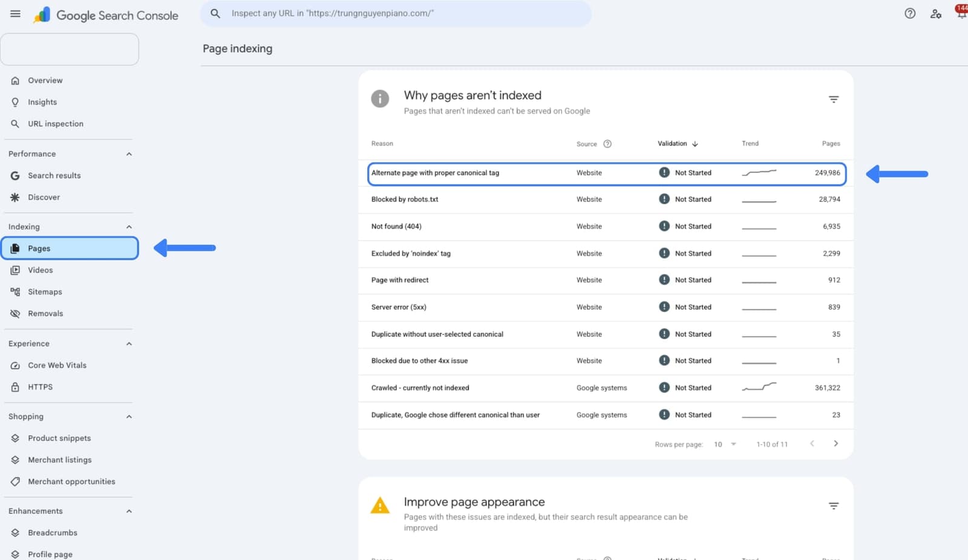
Task: Collapse the Enhancements section
Action: click(129, 512)
